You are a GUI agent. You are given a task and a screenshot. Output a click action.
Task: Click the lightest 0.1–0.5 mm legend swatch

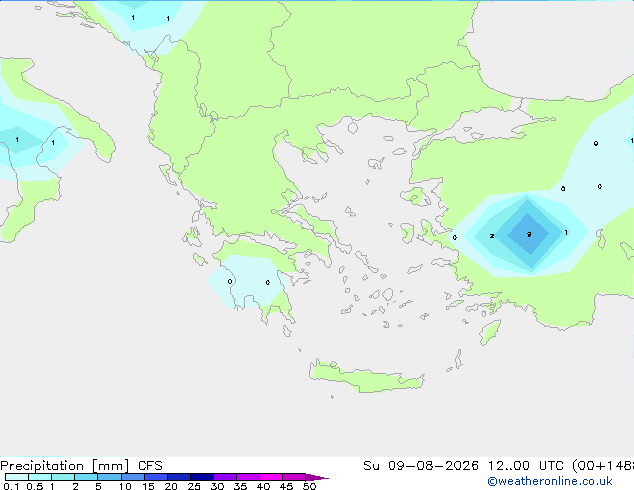17,477
